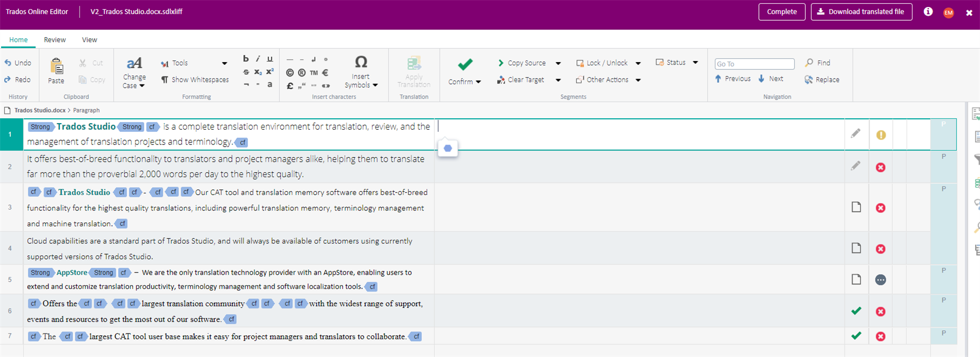This screenshot has height=357, width=980.
Task: Insert the guillemet angle quotes
Action: (326, 86)
